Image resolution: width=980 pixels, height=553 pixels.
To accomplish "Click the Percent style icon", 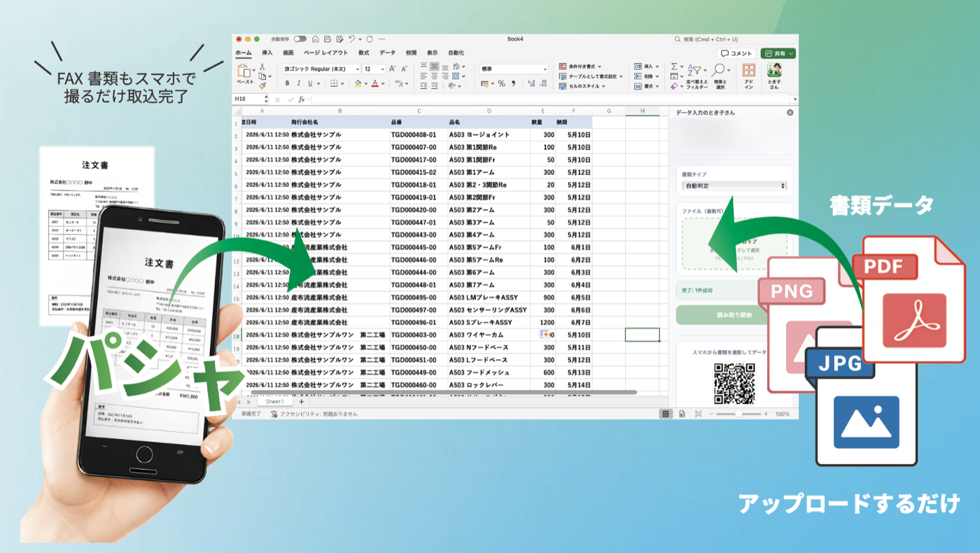I will tap(501, 83).
